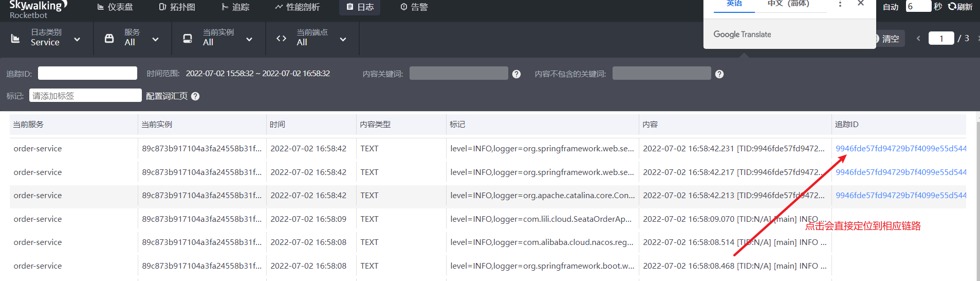This screenshot has height=281, width=980.
Task: Open the 追踪 trace tab
Action: click(235, 7)
